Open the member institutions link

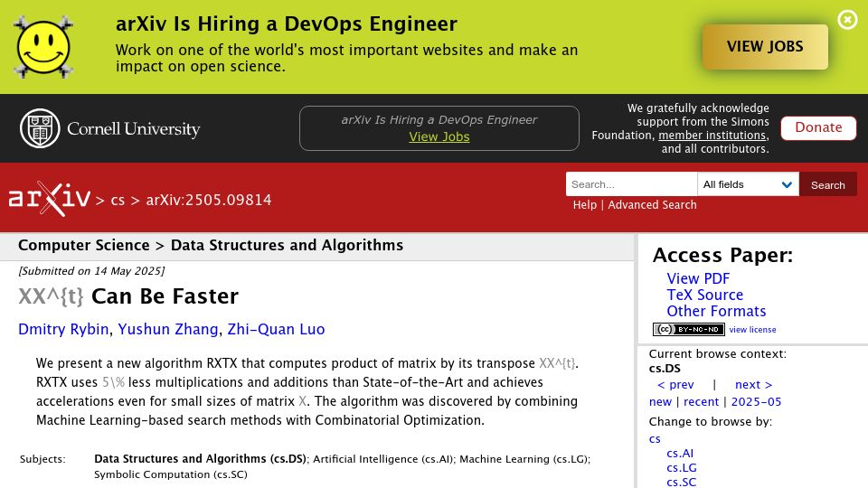click(712, 135)
